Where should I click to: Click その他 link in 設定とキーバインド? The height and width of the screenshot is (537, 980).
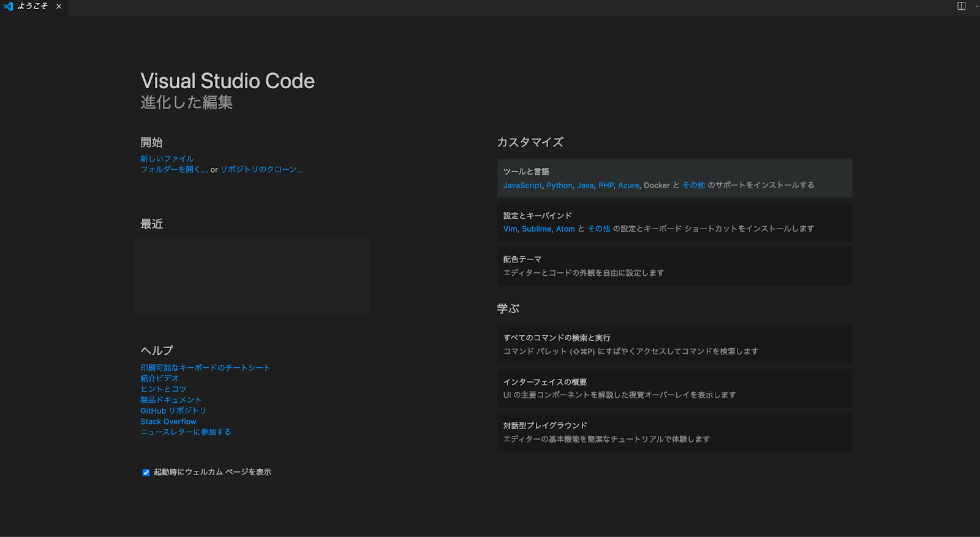599,229
